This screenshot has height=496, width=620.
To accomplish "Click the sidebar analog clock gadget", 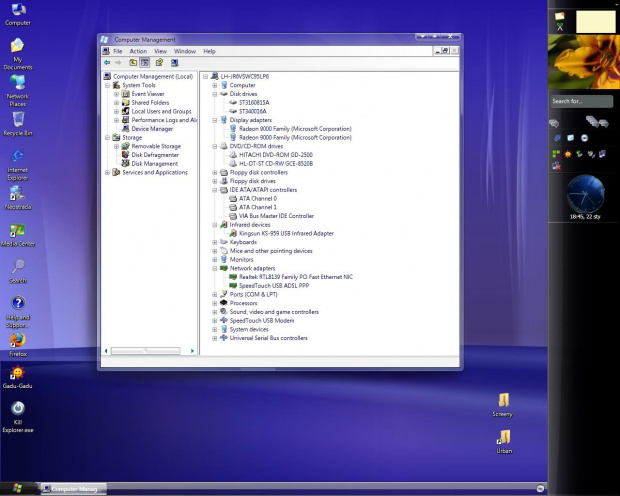I will [x=585, y=195].
